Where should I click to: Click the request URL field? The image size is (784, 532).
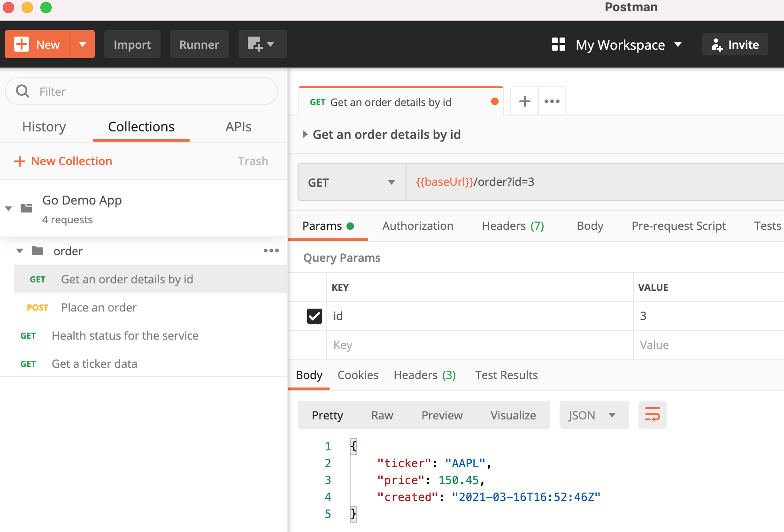point(595,182)
